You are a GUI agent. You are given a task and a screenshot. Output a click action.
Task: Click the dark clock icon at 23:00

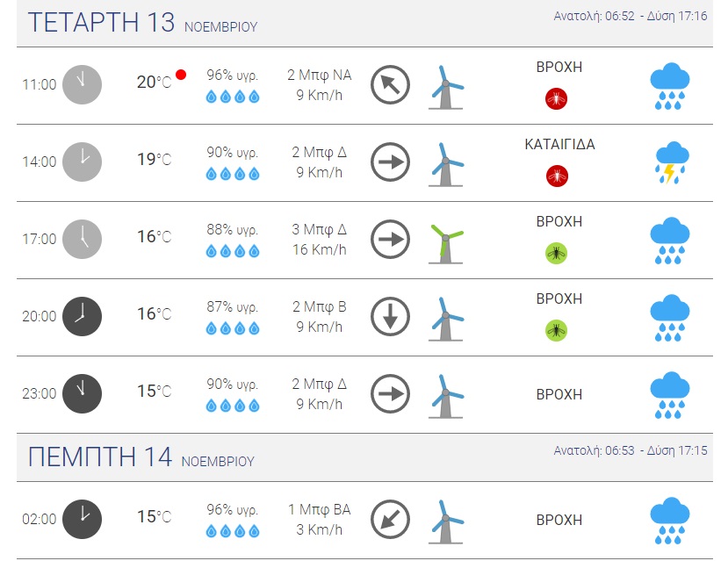83,393
